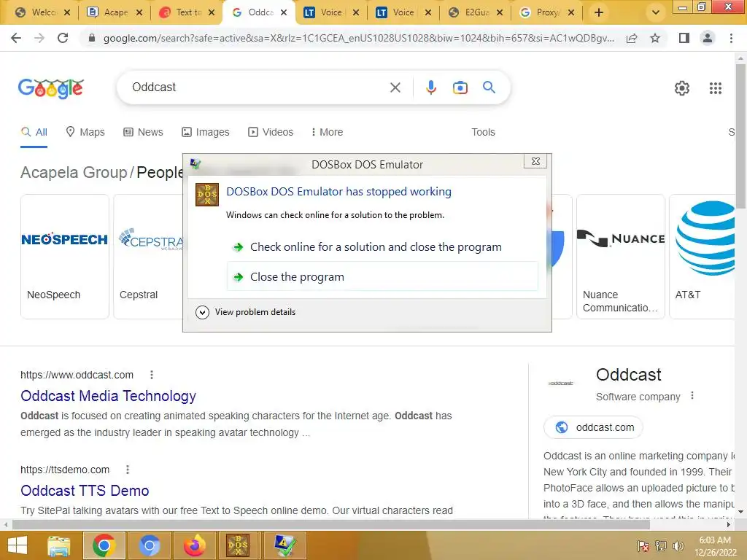Screen dimensions: 747x560
Task: Open Google quick settings gear
Action: click(682, 88)
